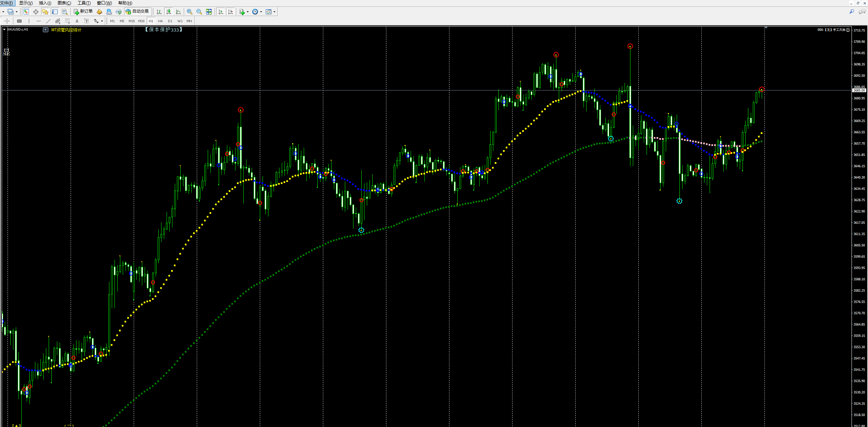Screen dimensions: 868x427
Task: Click the 新订单 new order button
Action: (83, 12)
